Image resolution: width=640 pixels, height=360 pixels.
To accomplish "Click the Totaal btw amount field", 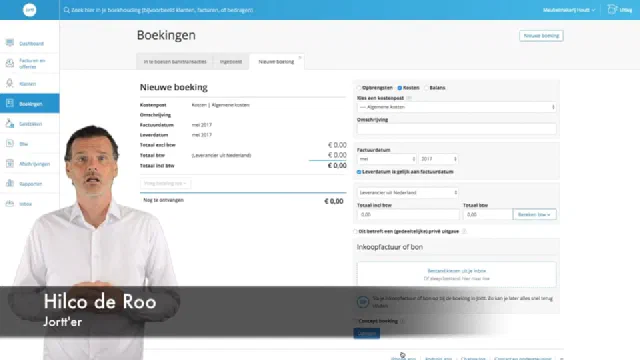I will tap(488, 214).
